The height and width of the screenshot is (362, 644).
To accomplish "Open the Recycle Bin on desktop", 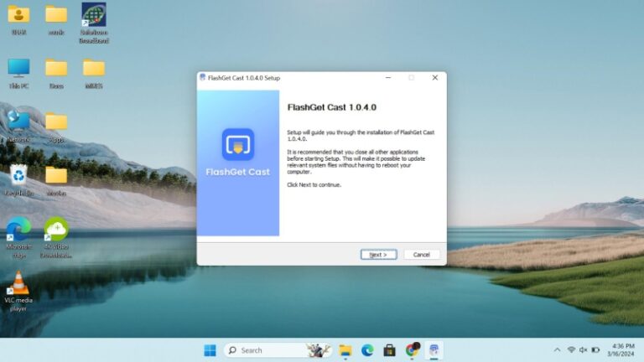I will tap(18, 175).
